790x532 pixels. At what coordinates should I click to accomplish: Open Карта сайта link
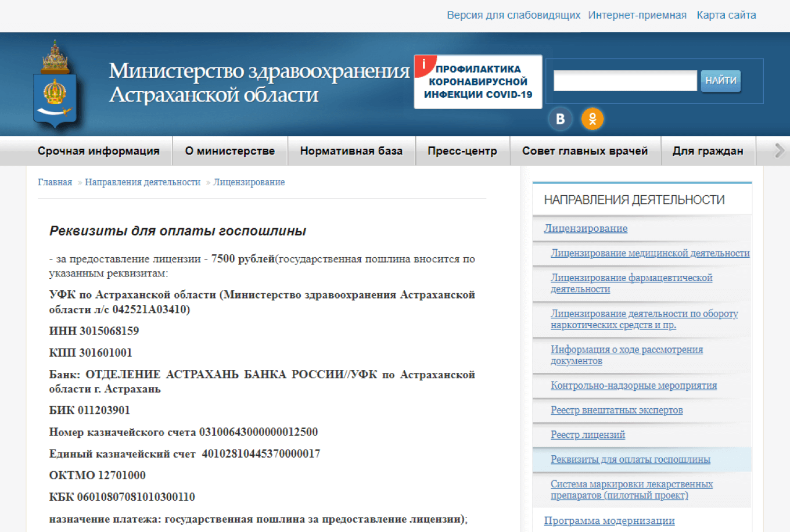coord(726,15)
